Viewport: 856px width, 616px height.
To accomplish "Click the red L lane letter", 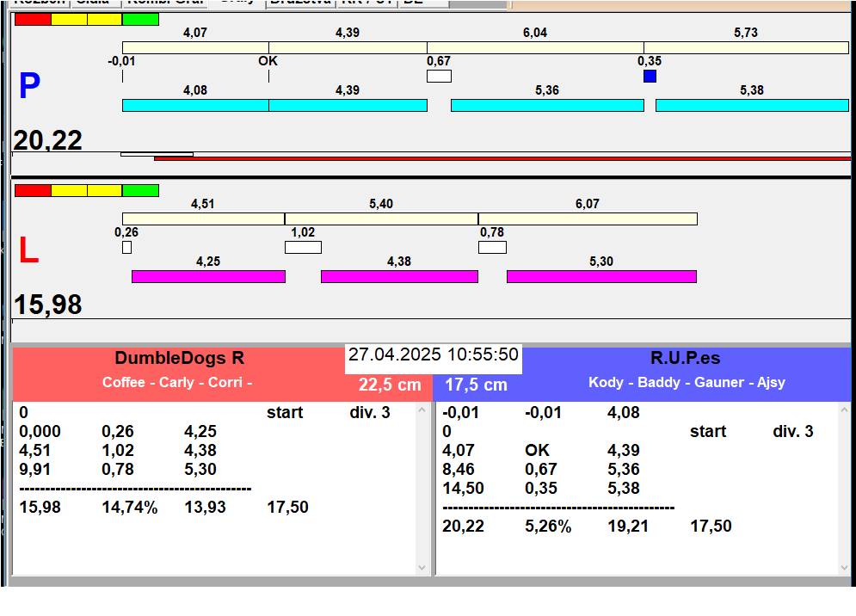I will (28, 251).
